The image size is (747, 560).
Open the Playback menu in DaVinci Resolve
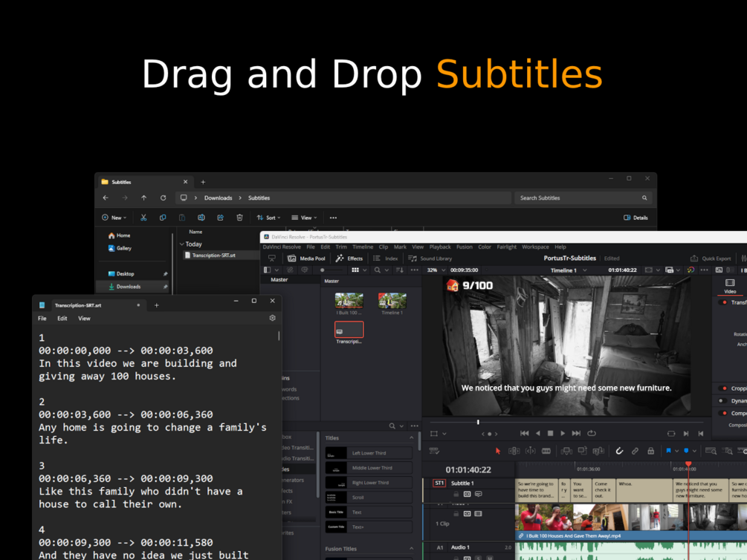click(440, 247)
